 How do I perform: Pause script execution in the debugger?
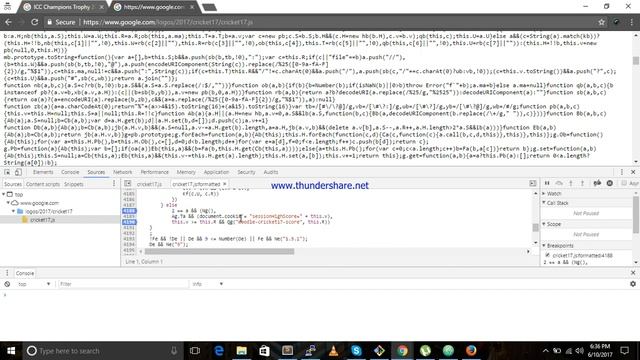point(547,183)
